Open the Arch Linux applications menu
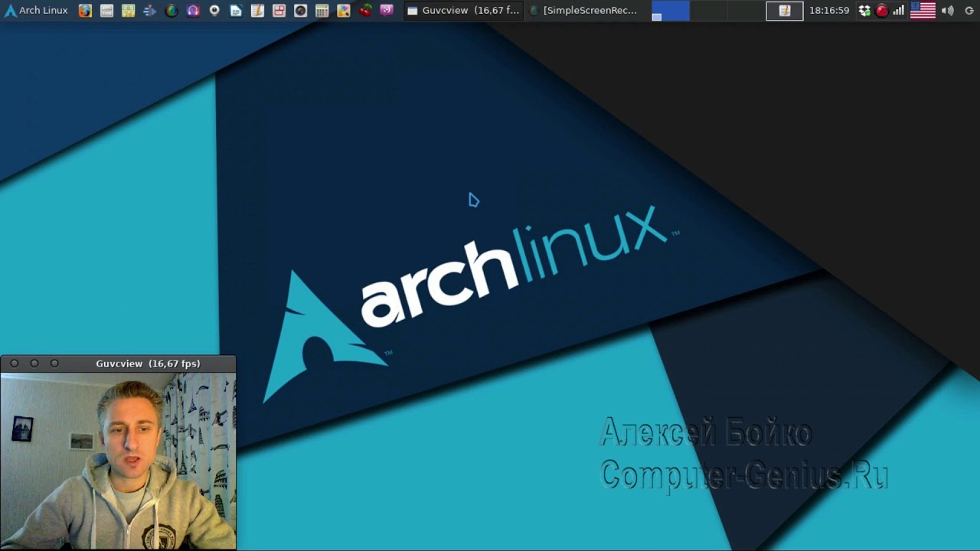This screenshot has width=980, height=551. tap(36, 11)
